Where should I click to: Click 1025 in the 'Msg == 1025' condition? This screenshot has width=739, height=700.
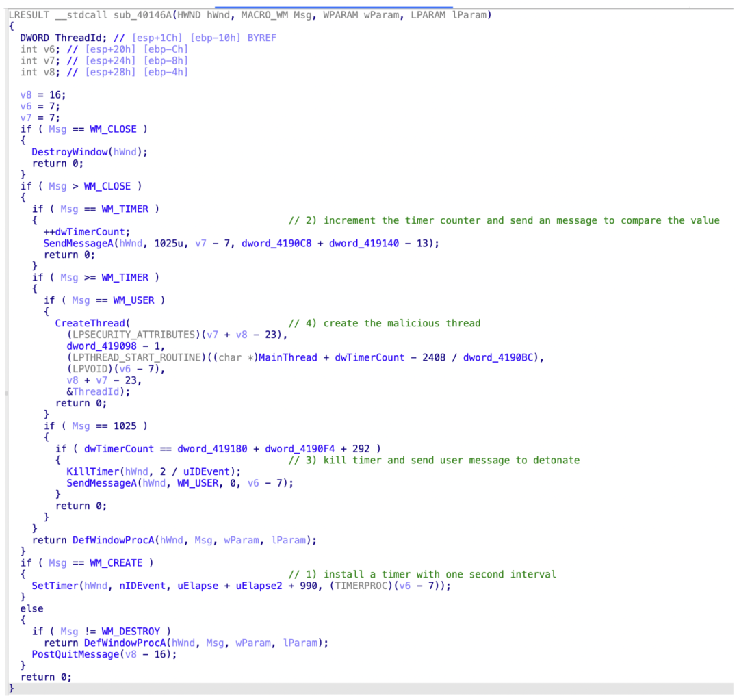tap(125, 426)
